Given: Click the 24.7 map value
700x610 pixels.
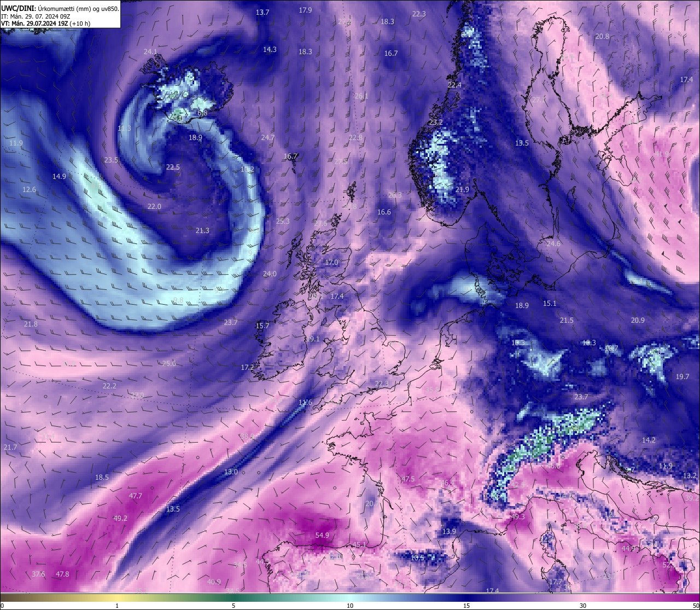Looking at the screenshot, I should 267,137.
